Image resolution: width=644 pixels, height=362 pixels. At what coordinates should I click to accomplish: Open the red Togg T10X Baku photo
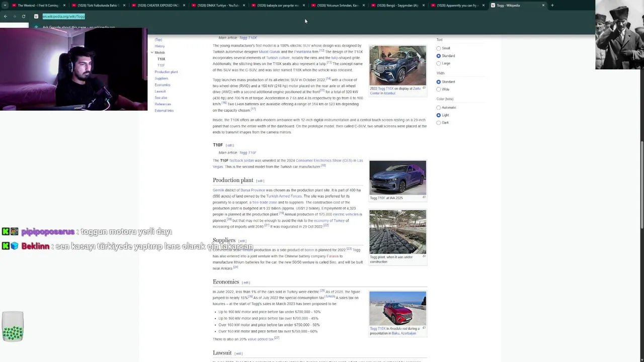coord(397,308)
